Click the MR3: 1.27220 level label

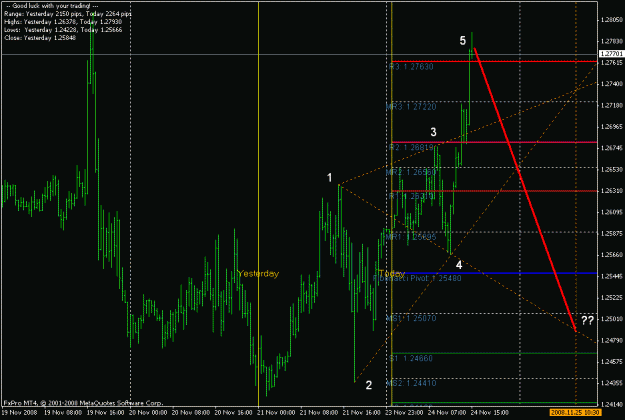411,107
